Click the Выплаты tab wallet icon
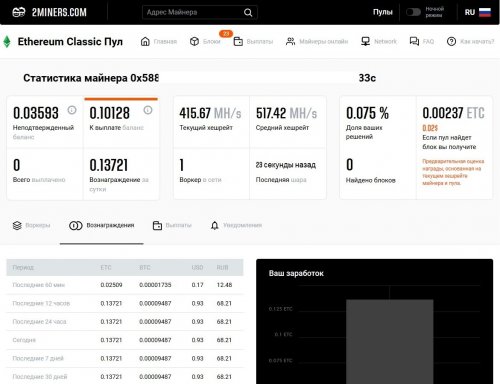This screenshot has height=384, width=500. [x=157, y=225]
